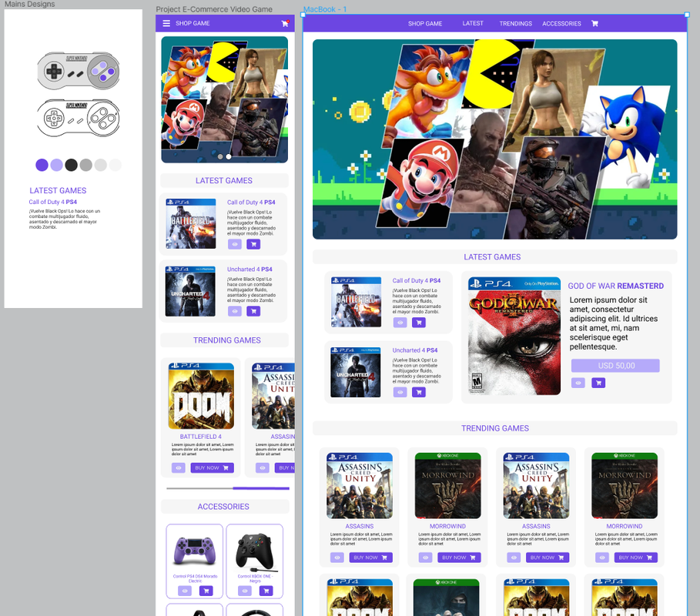
Task: Click eye icon under God of War price
Action: [578, 383]
